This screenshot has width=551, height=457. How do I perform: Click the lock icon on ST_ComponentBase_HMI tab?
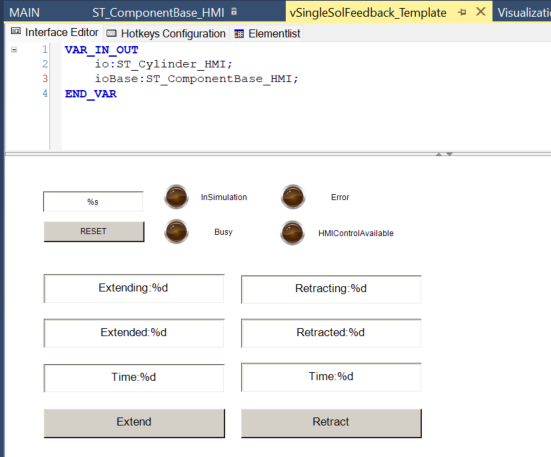point(234,12)
